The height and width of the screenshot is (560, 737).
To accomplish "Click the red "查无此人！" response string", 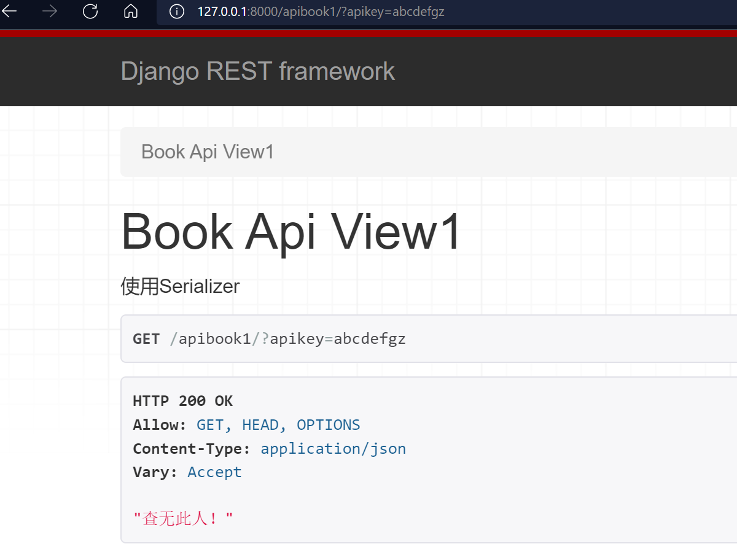I will (x=183, y=519).
